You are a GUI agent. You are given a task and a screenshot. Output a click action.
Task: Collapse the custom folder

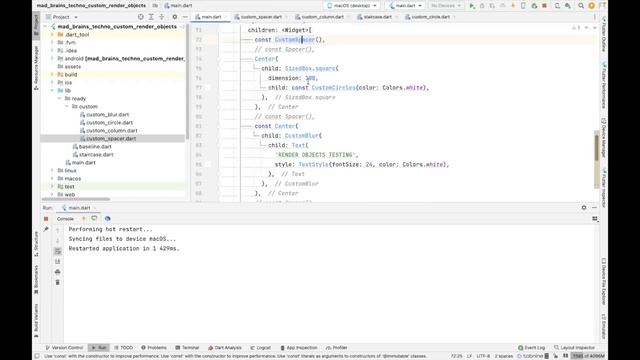(x=67, y=107)
